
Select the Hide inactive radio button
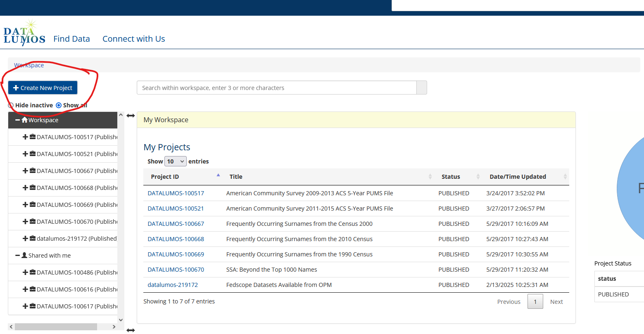coord(11,105)
